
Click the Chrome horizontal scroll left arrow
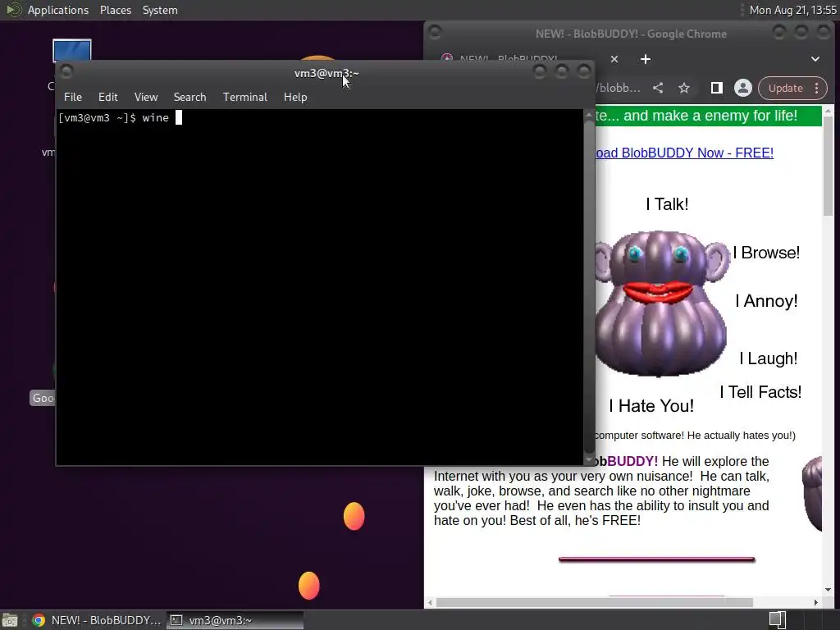click(430, 603)
